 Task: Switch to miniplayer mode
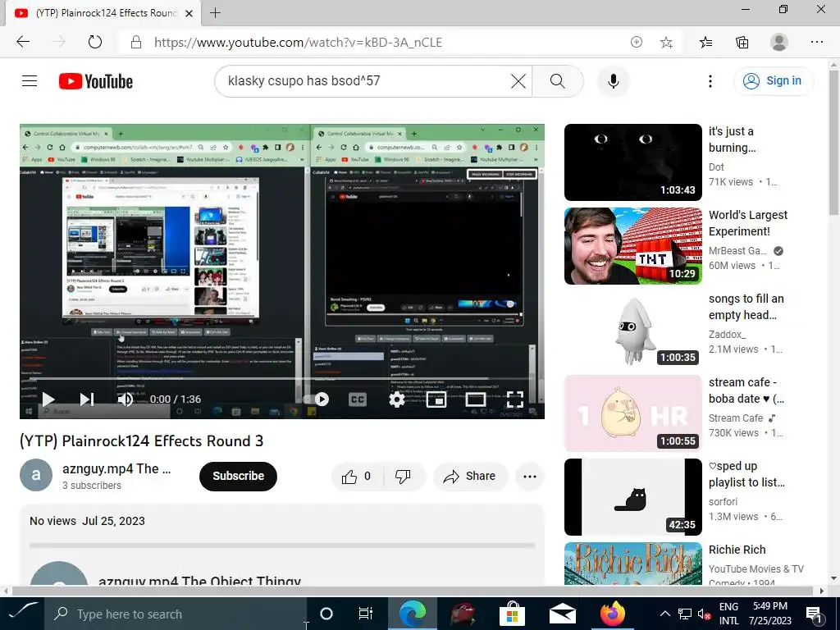tap(436, 399)
